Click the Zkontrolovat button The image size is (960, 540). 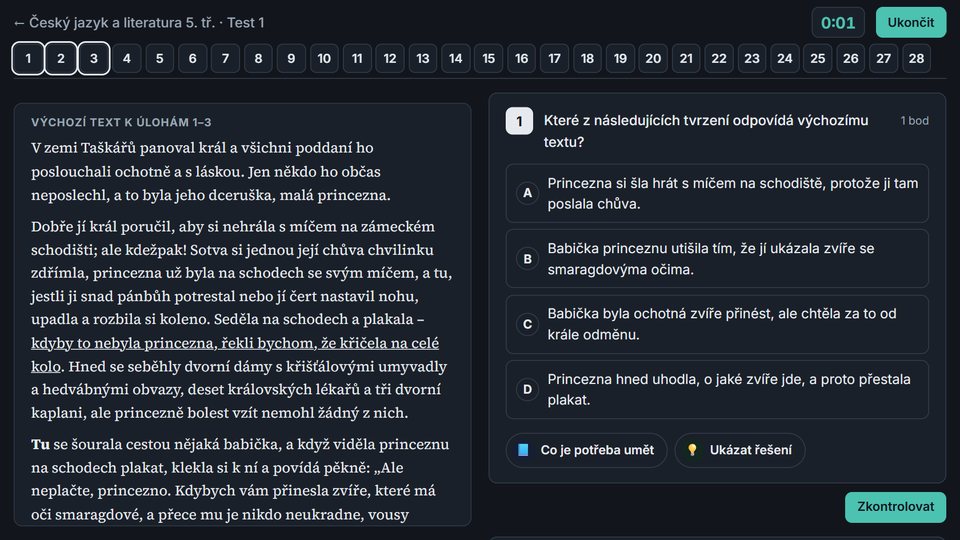coord(895,507)
